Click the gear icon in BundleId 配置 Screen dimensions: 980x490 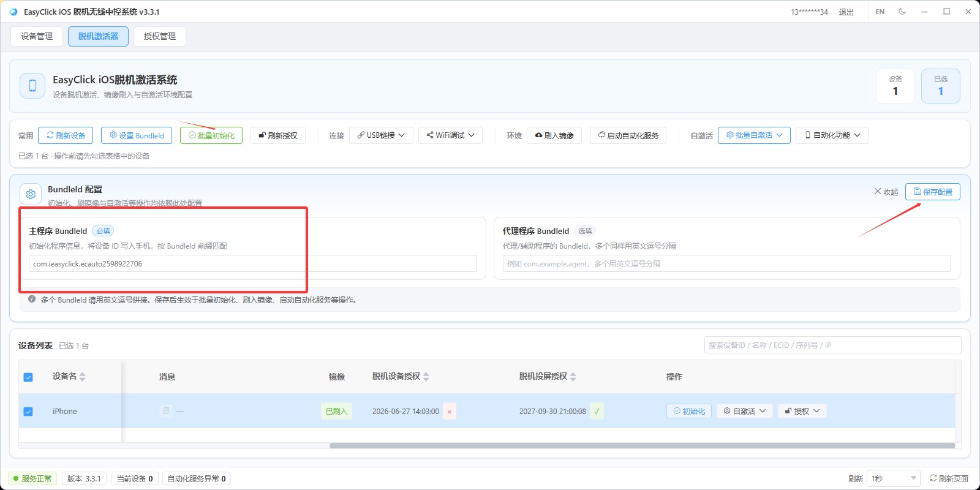point(31,194)
